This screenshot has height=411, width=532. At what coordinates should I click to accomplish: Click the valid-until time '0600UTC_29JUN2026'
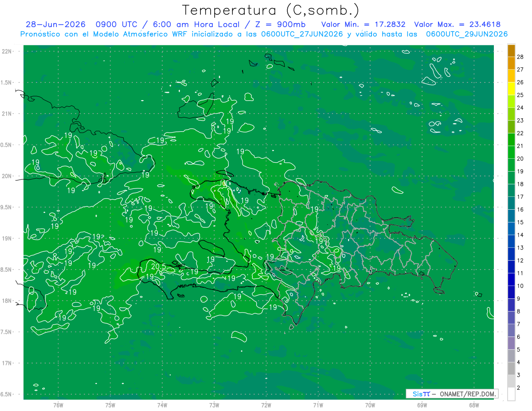pyautogui.click(x=466, y=34)
